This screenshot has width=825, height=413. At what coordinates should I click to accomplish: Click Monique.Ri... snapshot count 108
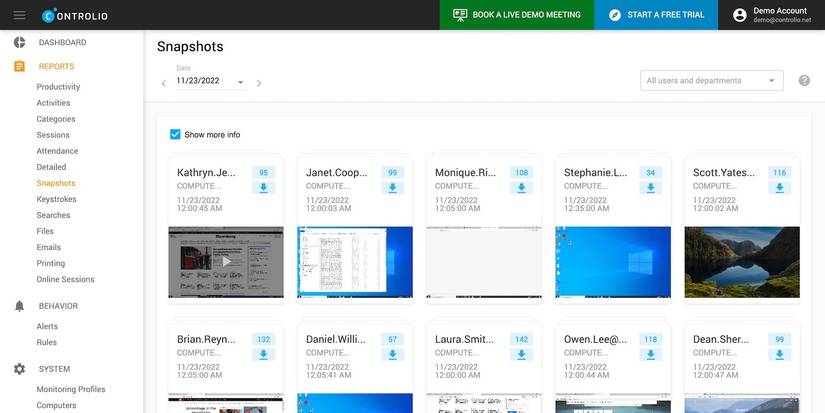521,173
